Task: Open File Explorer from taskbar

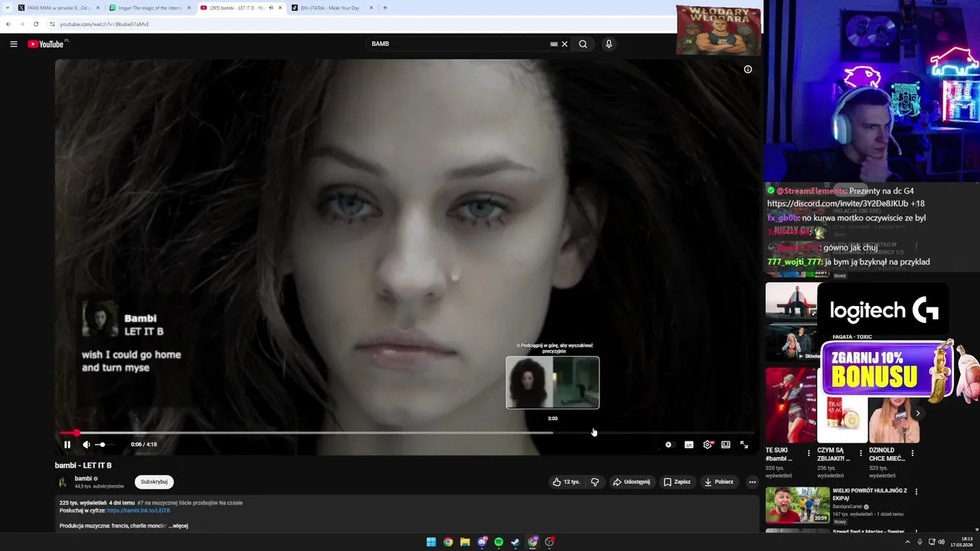Action: click(465, 542)
